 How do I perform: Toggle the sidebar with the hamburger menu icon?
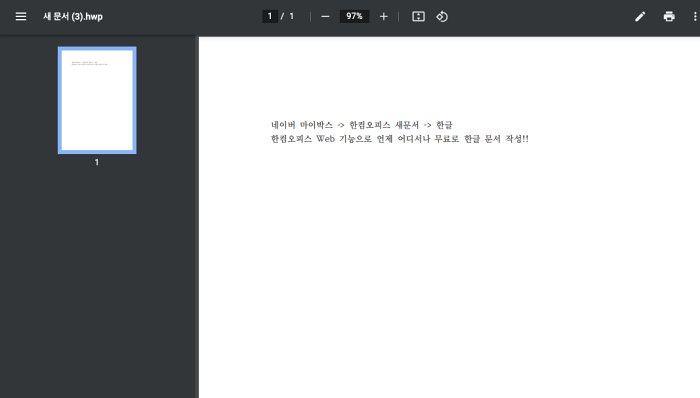click(x=21, y=17)
